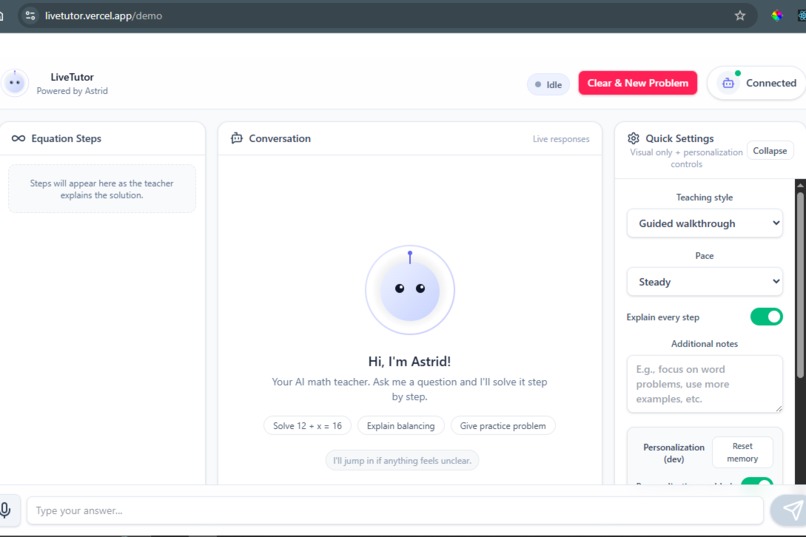Choose the Solve 12 + x = 16 suggestion
Viewport: 806px width, 537px height.
click(x=307, y=425)
